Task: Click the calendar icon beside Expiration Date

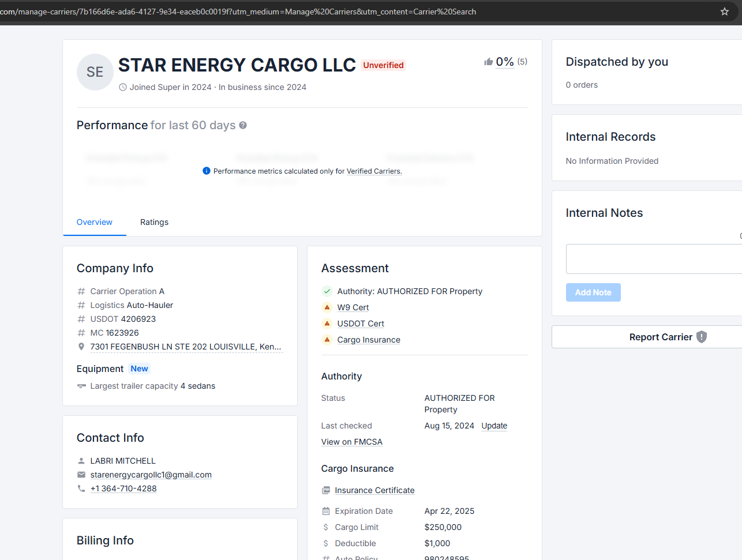Action: click(326, 511)
